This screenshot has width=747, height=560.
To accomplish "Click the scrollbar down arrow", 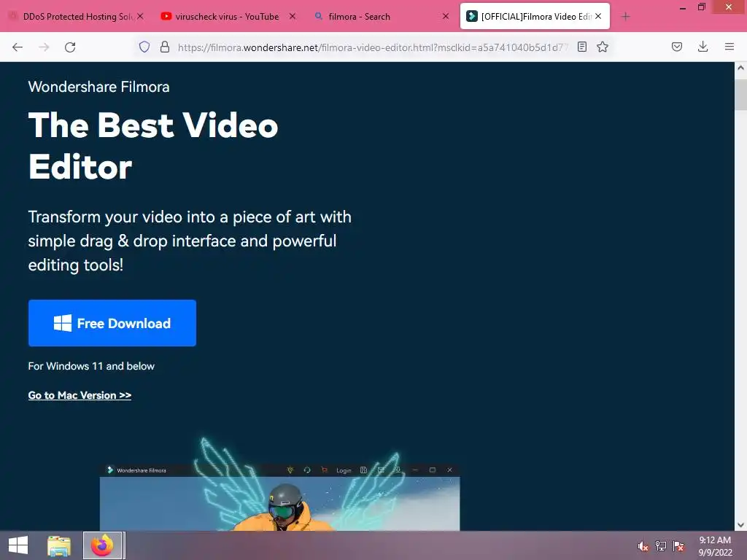I will tap(740, 525).
